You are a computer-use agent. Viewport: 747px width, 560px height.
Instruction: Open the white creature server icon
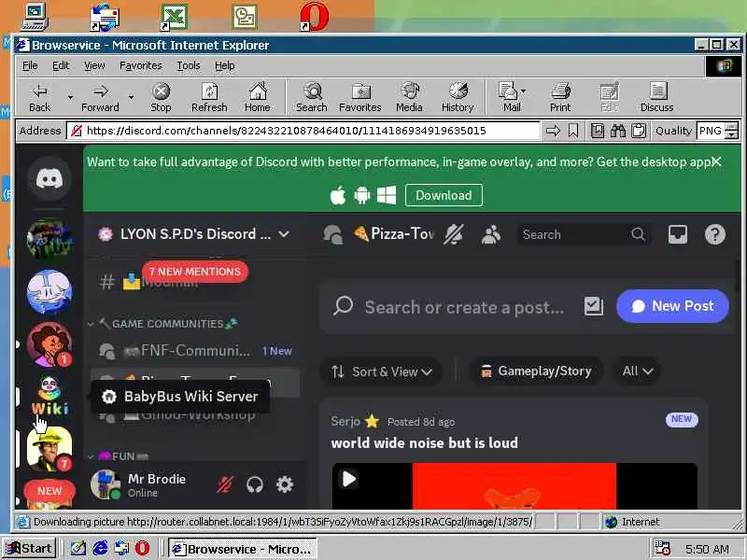coord(49,291)
